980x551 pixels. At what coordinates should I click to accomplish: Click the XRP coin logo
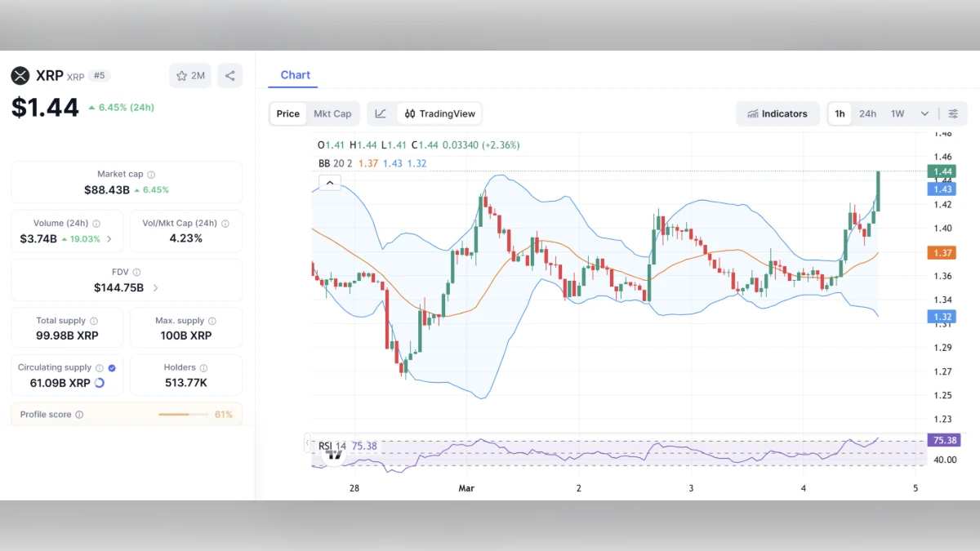pos(21,75)
